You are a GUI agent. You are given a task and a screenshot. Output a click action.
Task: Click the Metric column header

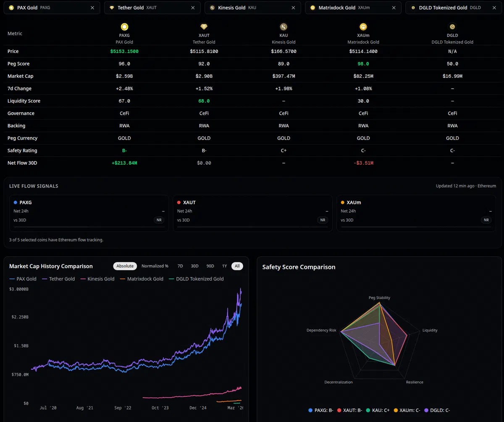(x=15, y=33)
